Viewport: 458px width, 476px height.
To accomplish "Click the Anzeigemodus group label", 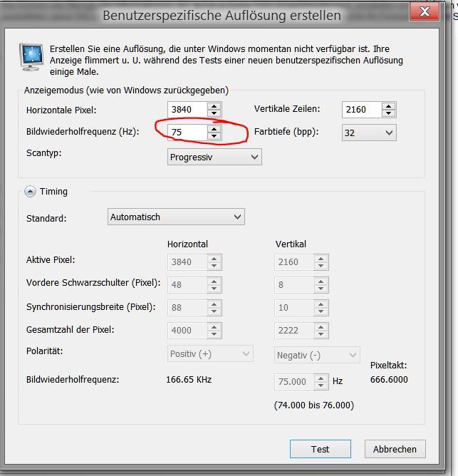I will pos(126,90).
